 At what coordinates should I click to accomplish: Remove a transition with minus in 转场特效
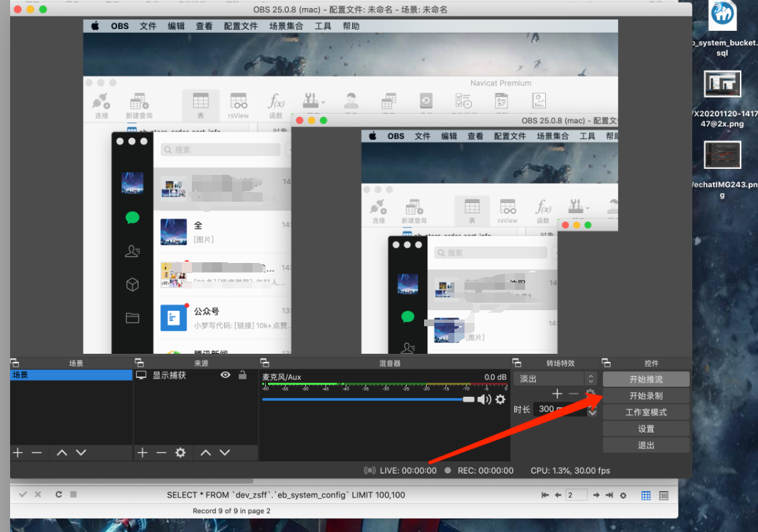574,394
